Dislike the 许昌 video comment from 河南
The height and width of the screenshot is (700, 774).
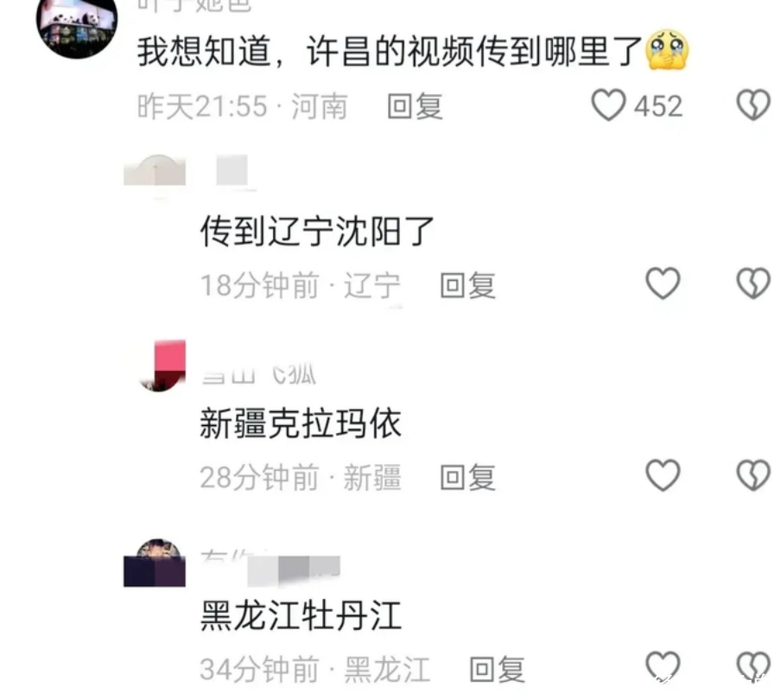tap(753, 105)
